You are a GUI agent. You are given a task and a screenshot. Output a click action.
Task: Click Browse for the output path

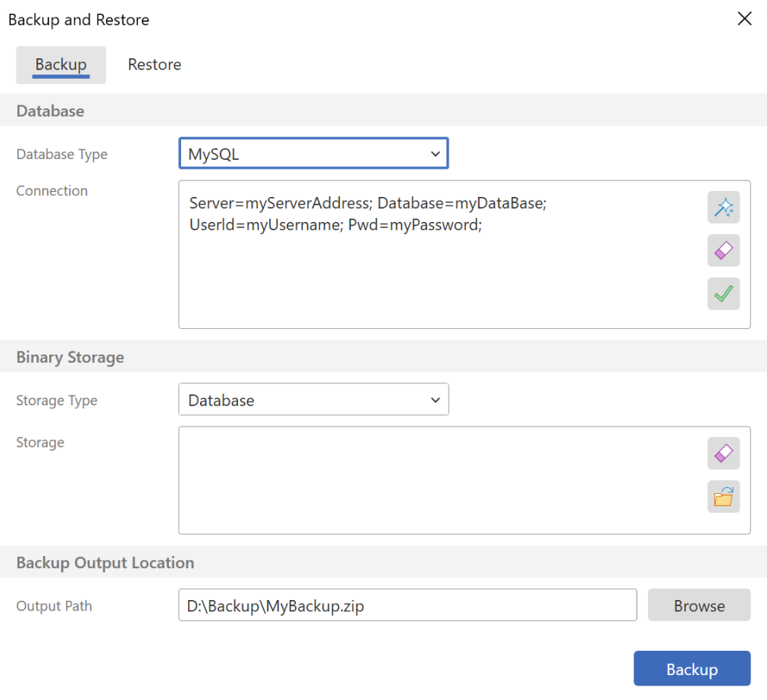(x=699, y=605)
